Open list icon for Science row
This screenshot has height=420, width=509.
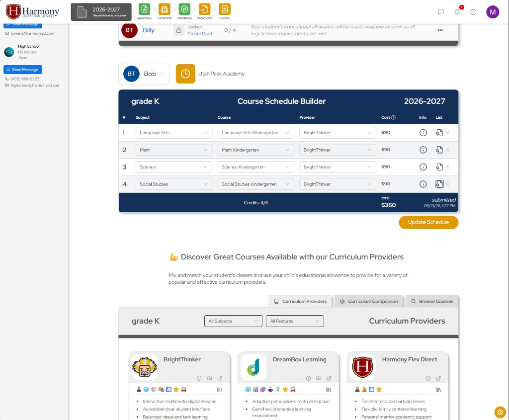coord(439,167)
